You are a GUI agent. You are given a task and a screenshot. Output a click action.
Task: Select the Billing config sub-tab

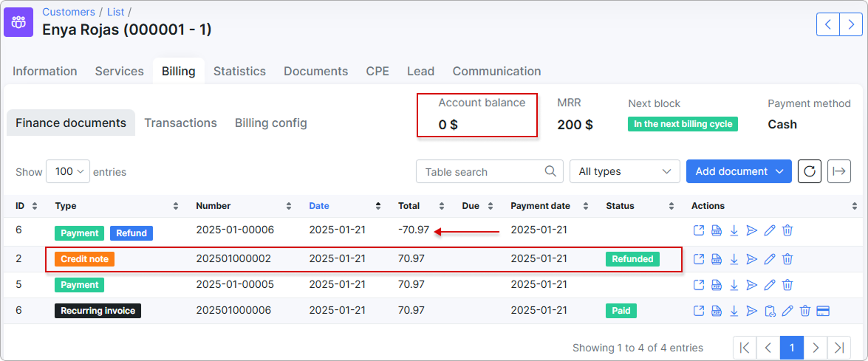point(270,123)
